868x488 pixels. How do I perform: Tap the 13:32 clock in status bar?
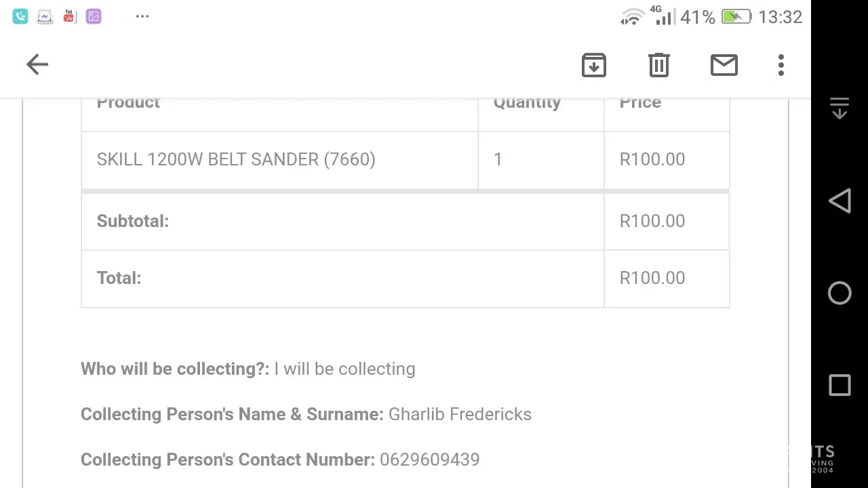point(780,17)
